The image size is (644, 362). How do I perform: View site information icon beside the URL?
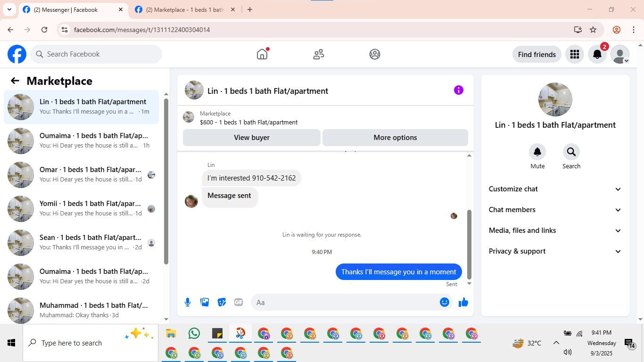tap(65, 30)
